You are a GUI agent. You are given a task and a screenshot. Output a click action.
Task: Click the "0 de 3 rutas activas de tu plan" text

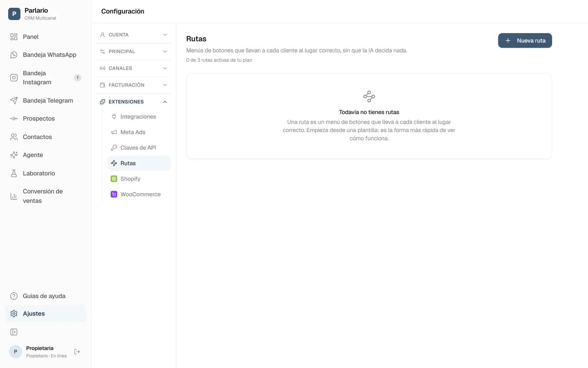coord(219,60)
